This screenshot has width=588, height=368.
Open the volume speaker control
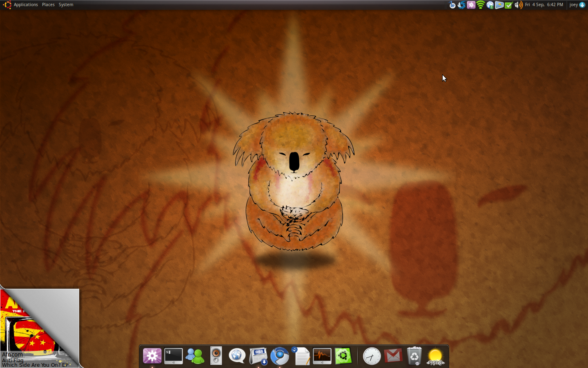pos(518,5)
